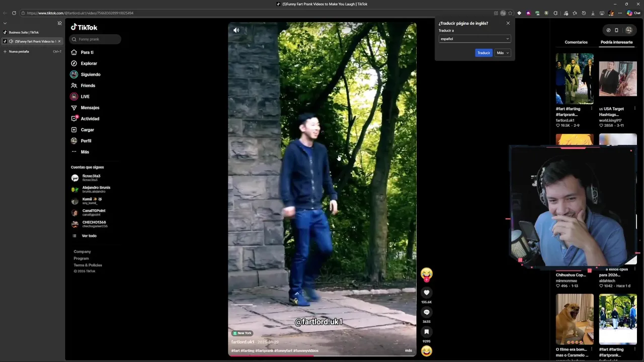Click the #fartprank hashtag in video caption
The width and height of the screenshot is (644, 362).
point(264,350)
